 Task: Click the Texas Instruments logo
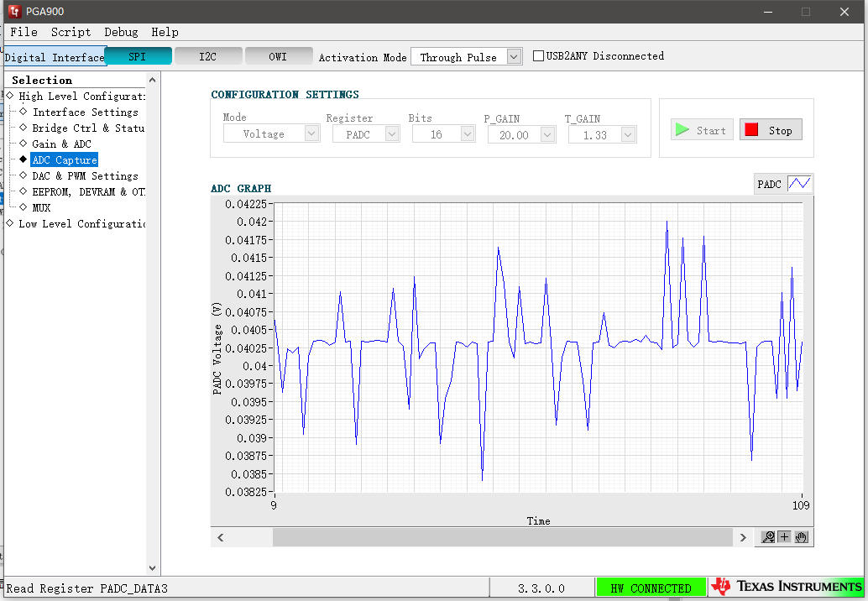[x=787, y=587]
